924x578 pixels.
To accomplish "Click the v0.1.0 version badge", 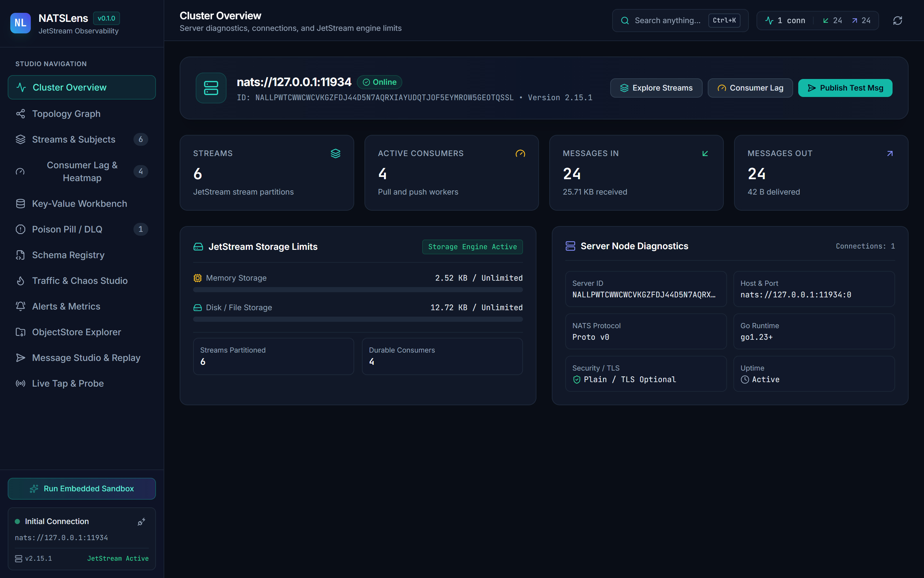I will click(x=107, y=18).
